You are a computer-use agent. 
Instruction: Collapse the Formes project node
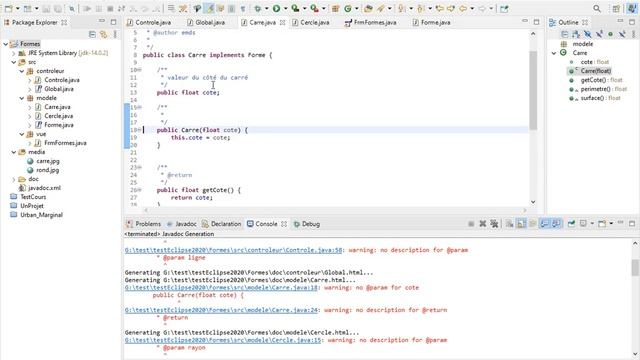click(x=6, y=44)
